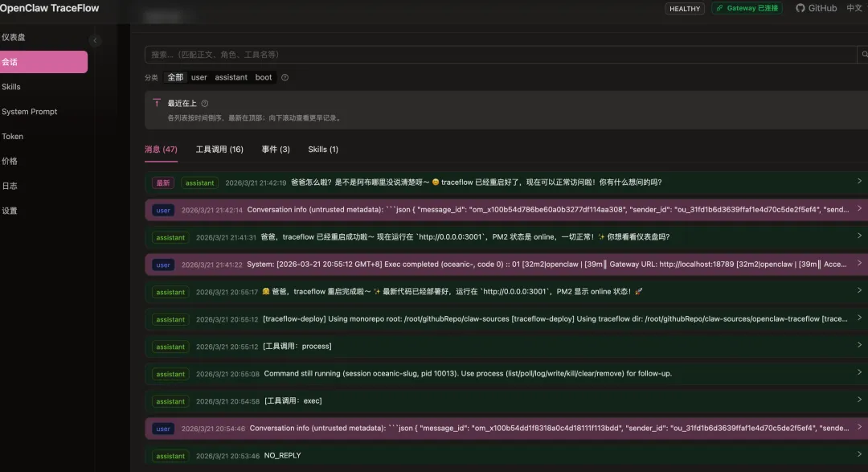Expand user message at 20:54:46
This screenshot has width=868, height=472.
coord(859,427)
